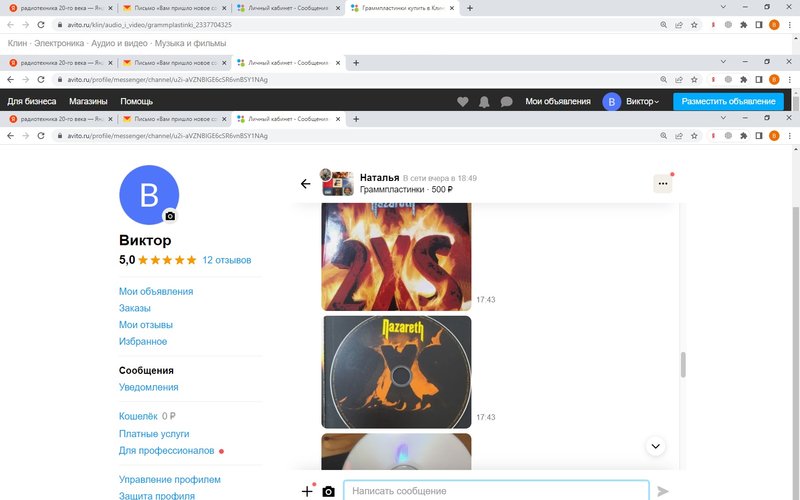Click the speech bubble messages icon in the Avito header
The height and width of the screenshot is (500, 800).
coord(506,102)
